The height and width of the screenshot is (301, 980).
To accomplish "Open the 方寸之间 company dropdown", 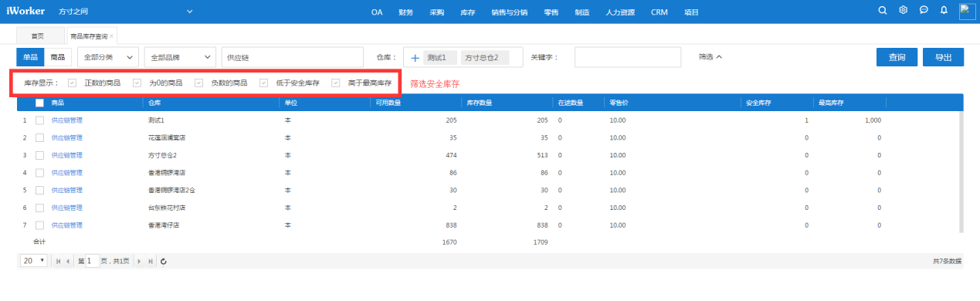I will point(125,12).
